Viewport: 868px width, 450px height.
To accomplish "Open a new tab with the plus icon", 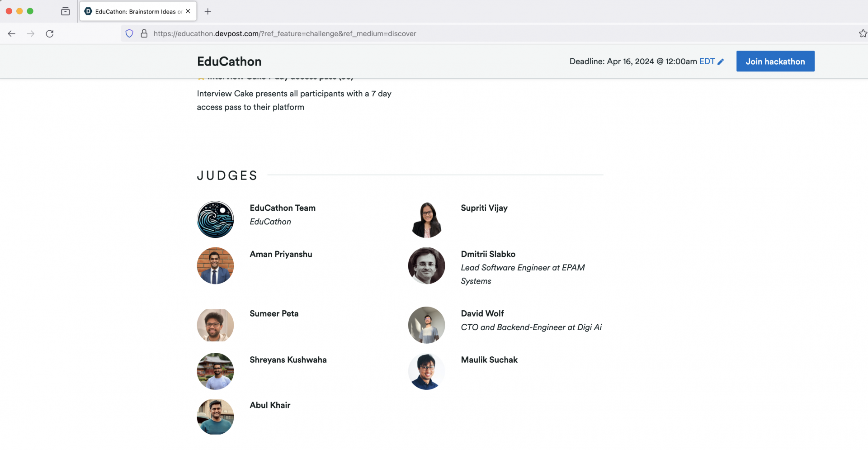I will pos(208,11).
